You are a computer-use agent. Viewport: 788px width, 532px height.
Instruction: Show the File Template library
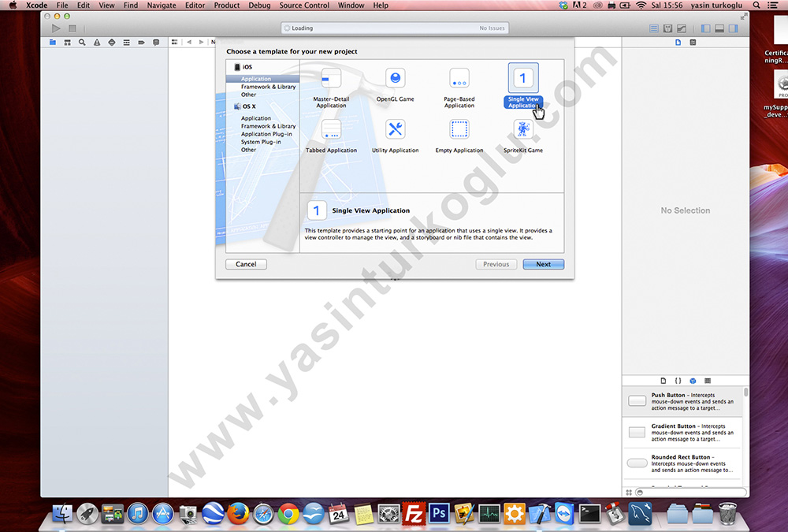(663, 381)
